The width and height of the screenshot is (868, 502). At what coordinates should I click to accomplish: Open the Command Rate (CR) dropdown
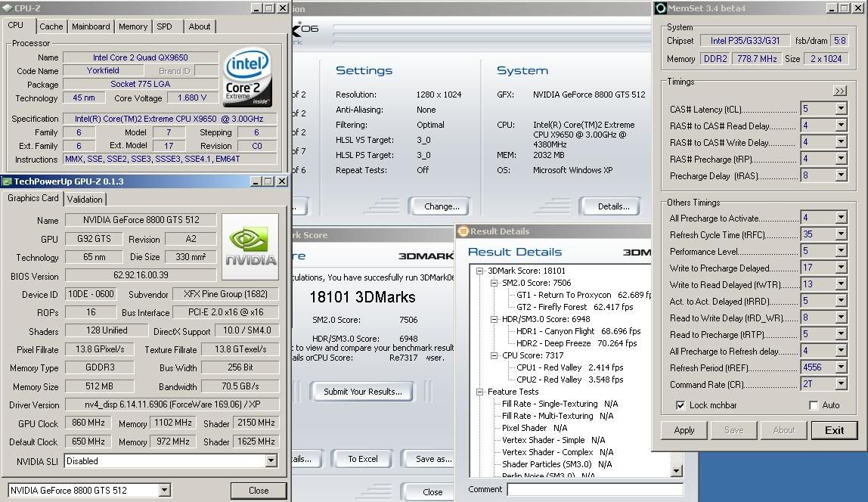pyautogui.click(x=841, y=383)
